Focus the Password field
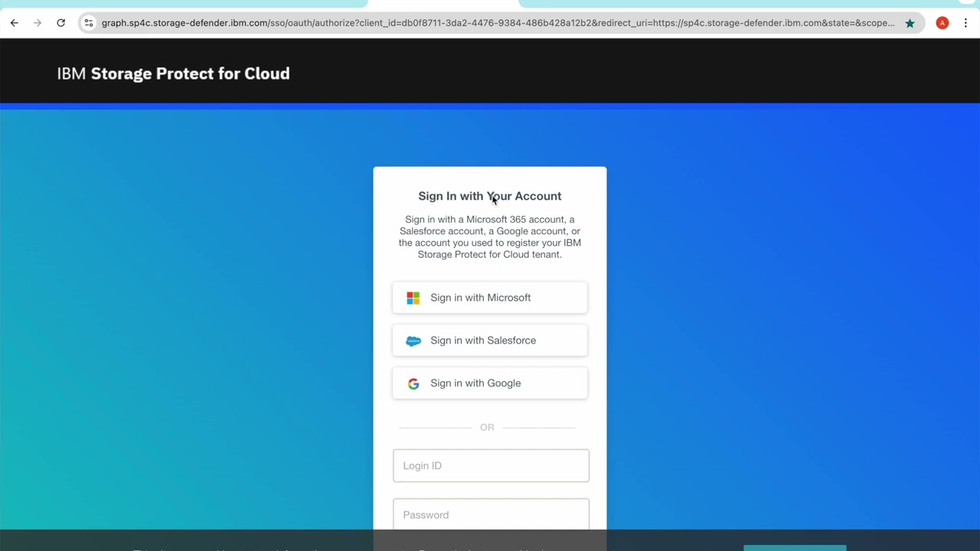This screenshot has width=980, height=551. pos(491,514)
